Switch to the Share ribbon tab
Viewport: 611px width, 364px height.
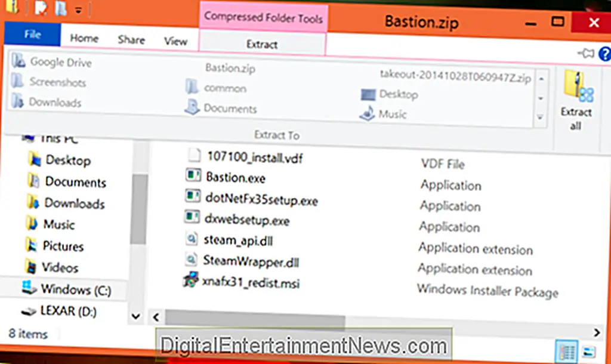coord(131,39)
